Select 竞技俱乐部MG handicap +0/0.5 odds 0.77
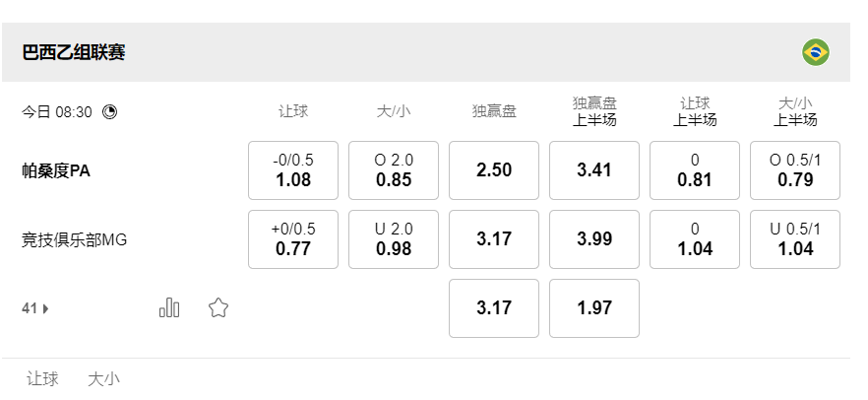868x400 pixels. pos(293,239)
